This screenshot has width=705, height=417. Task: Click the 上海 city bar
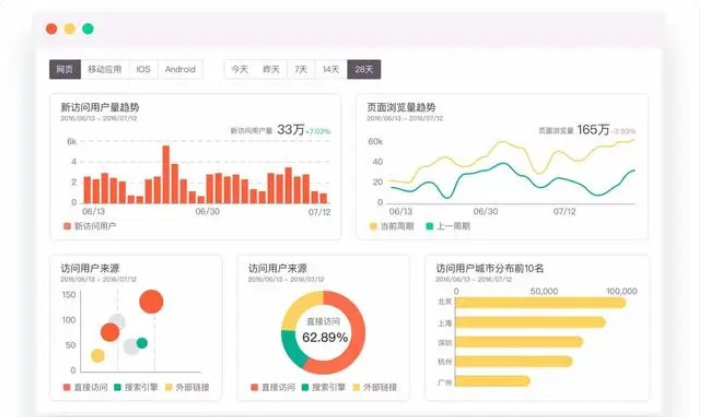[531, 322]
